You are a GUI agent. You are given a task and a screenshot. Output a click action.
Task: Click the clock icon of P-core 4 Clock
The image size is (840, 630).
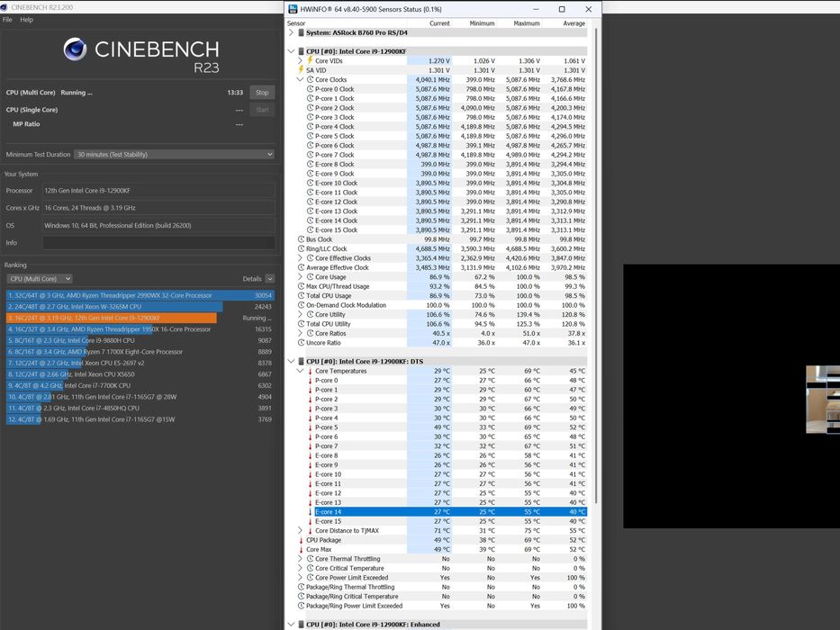[x=311, y=126]
